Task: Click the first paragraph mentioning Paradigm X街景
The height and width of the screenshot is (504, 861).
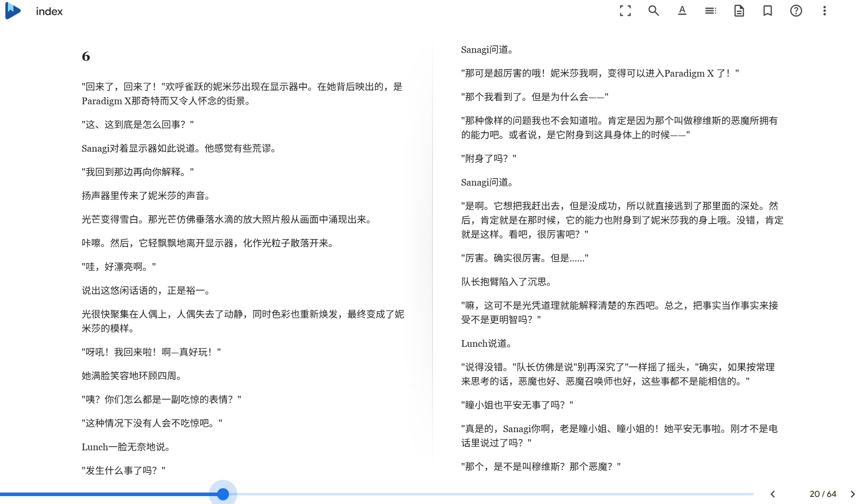Action: tap(242, 94)
